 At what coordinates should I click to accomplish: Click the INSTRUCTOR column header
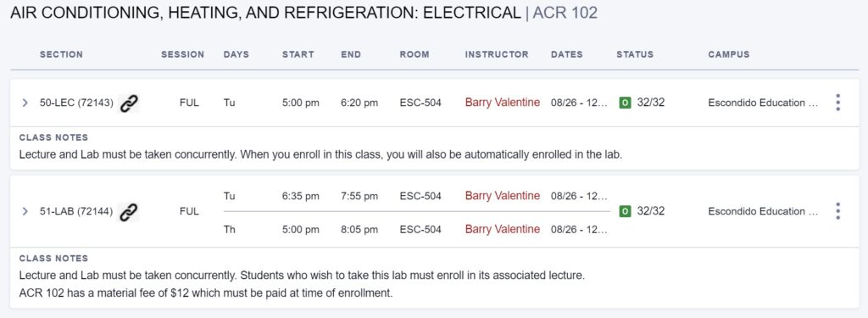pyautogui.click(x=497, y=54)
